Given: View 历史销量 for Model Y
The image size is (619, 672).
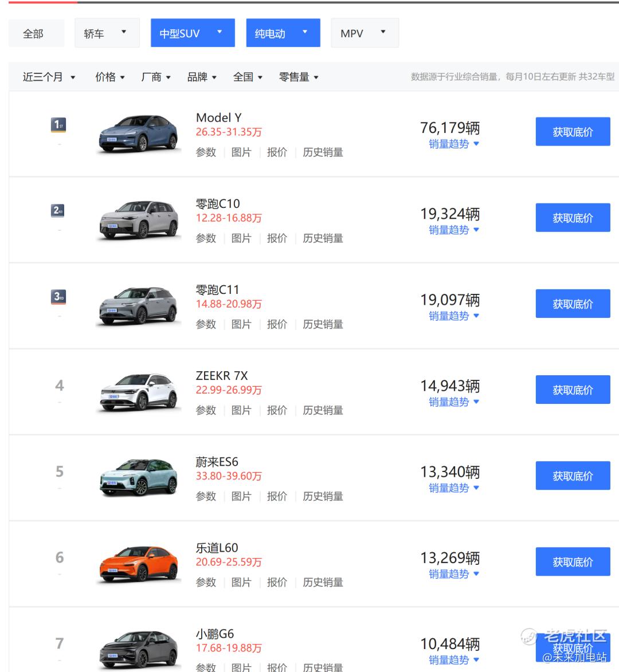Looking at the screenshot, I should point(323,152).
